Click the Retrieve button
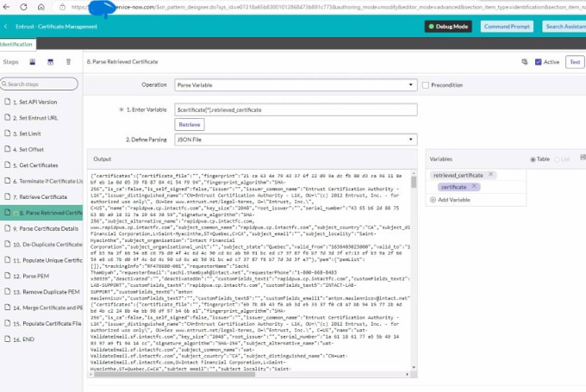 (x=190, y=124)
